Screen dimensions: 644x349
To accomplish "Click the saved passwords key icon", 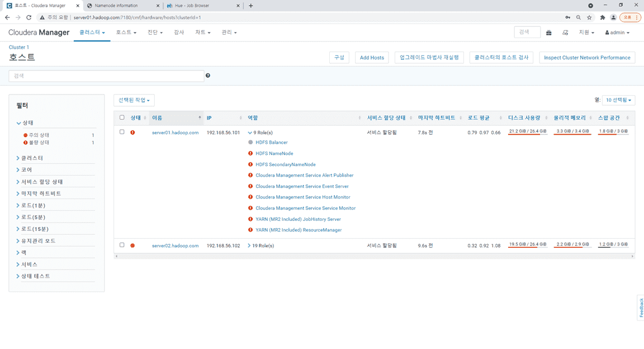I will (567, 17).
